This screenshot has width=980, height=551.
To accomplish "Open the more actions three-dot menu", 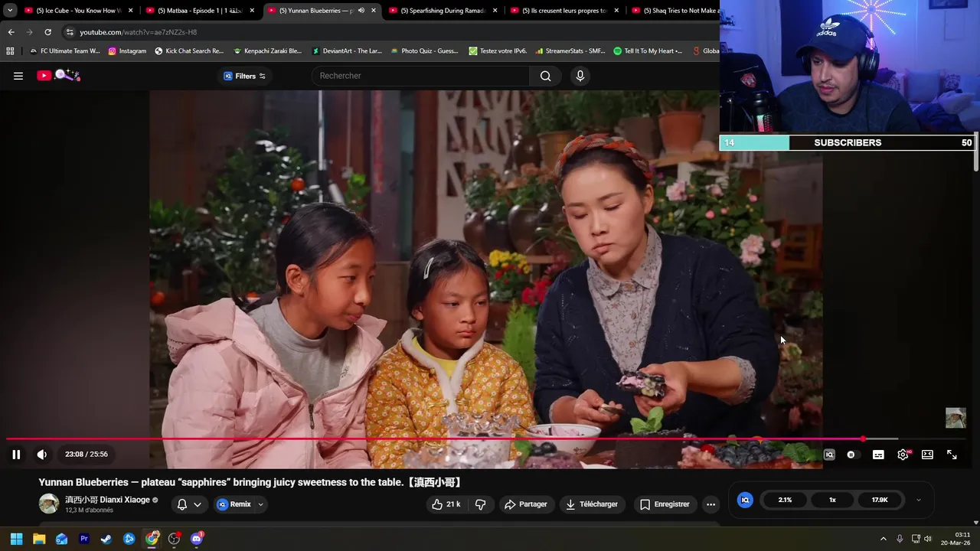I will click(x=710, y=504).
